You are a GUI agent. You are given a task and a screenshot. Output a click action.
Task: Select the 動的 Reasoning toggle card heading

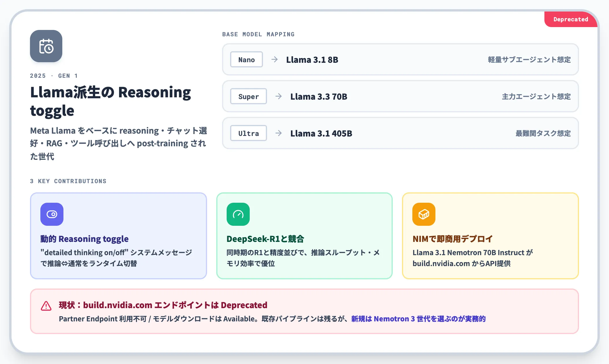(x=84, y=239)
